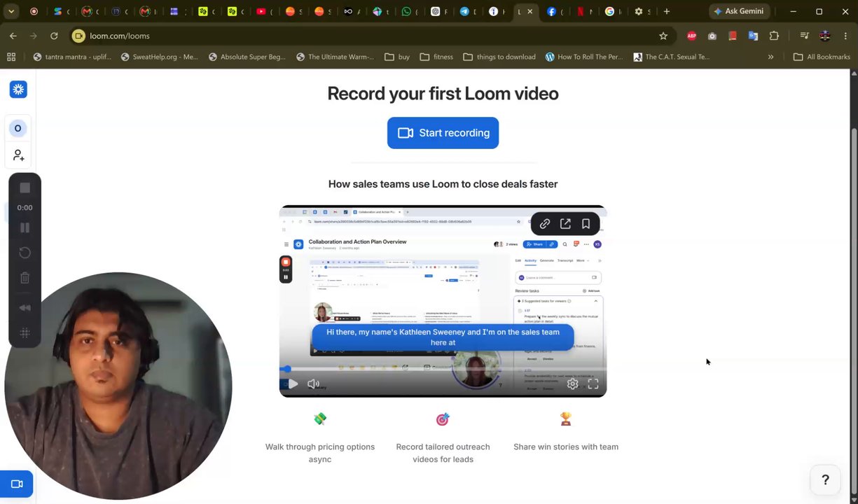Click the trophy icon above win stories
858x504 pixels.
566,419
